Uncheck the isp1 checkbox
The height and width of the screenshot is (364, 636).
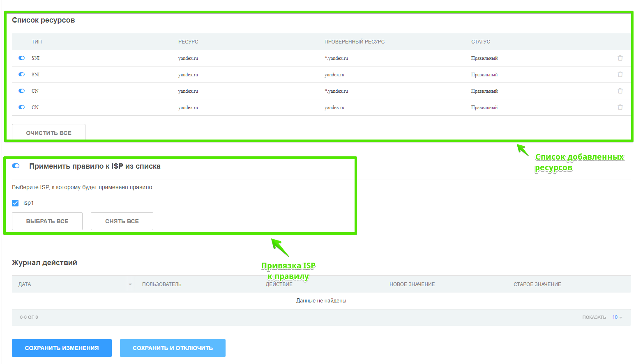pos(16,203)
